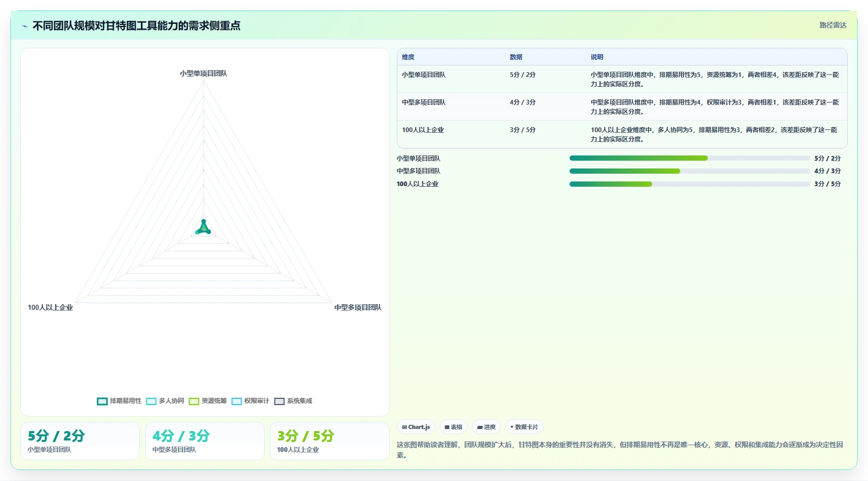Toggle the 资源统筹 legend item

pos(208,401)
